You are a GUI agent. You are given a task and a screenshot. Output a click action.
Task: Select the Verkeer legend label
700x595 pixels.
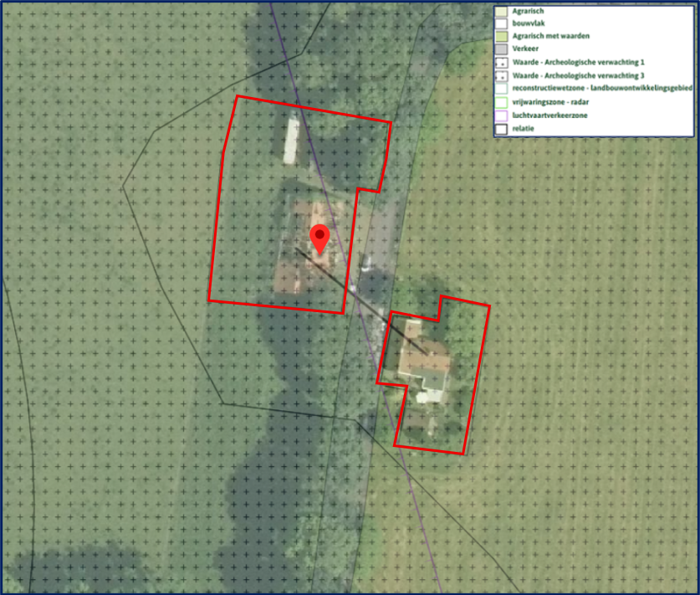click(525, 49)
